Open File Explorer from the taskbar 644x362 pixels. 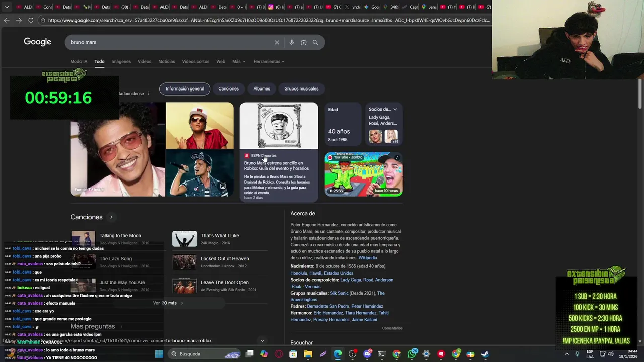(x=308, y=354)
